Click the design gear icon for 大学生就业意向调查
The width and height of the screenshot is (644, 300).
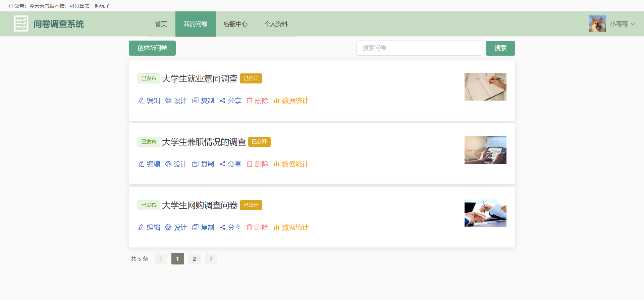168,101
